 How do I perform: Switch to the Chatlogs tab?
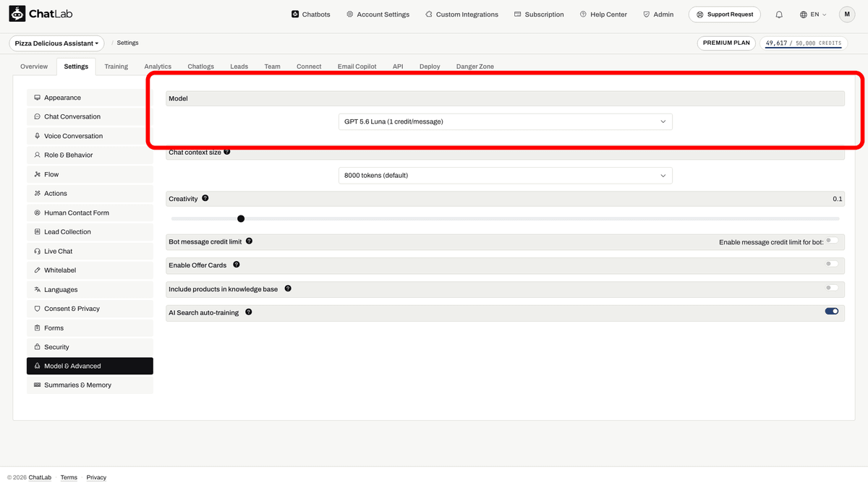click(201, 67)
